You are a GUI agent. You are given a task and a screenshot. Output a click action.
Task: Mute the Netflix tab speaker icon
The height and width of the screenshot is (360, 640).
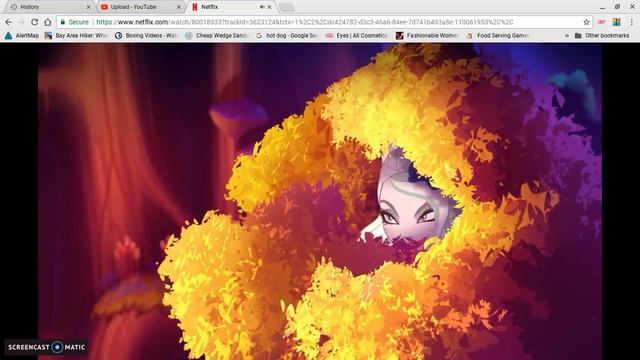[x=262, y=7]
